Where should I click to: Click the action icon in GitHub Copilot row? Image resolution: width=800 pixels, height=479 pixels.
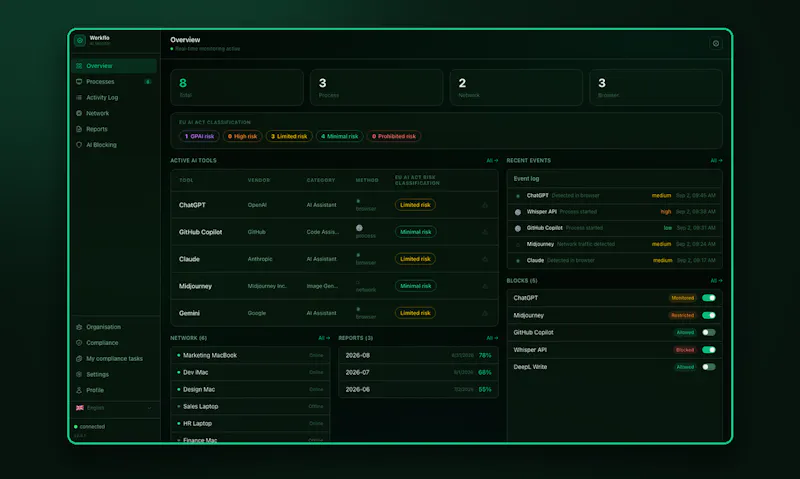pos(485,232)
